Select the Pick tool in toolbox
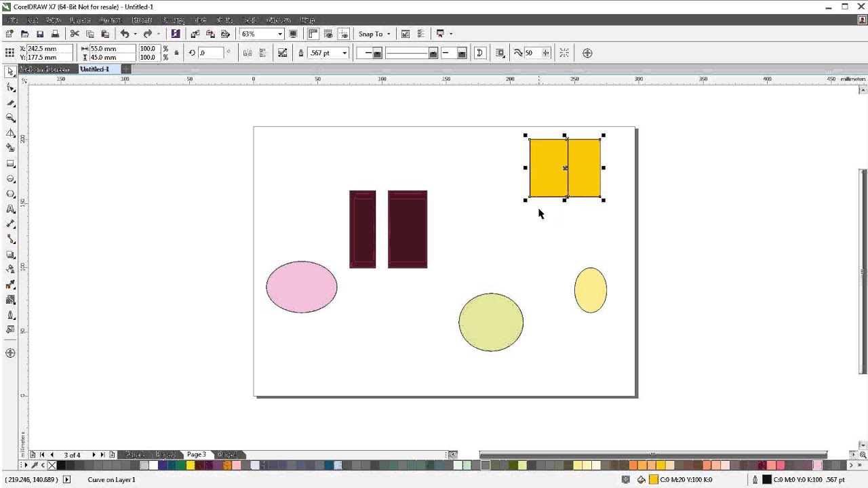The width and height of the screenshot is (868, 488). 10,72
